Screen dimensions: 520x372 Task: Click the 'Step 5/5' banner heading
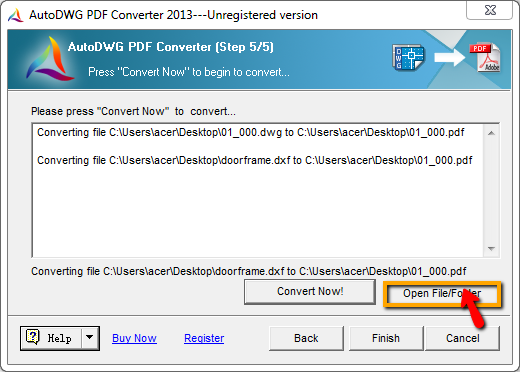click(x=171, y=47)
